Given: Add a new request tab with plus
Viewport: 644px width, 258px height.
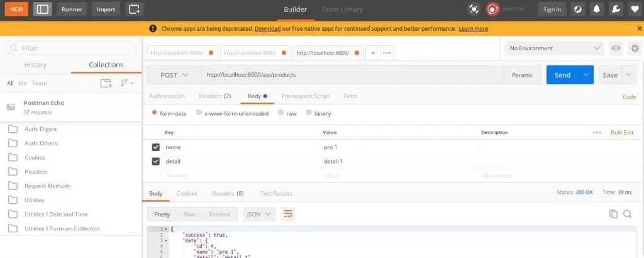Looking at the screenshot, I should click(x=373, y=53).
